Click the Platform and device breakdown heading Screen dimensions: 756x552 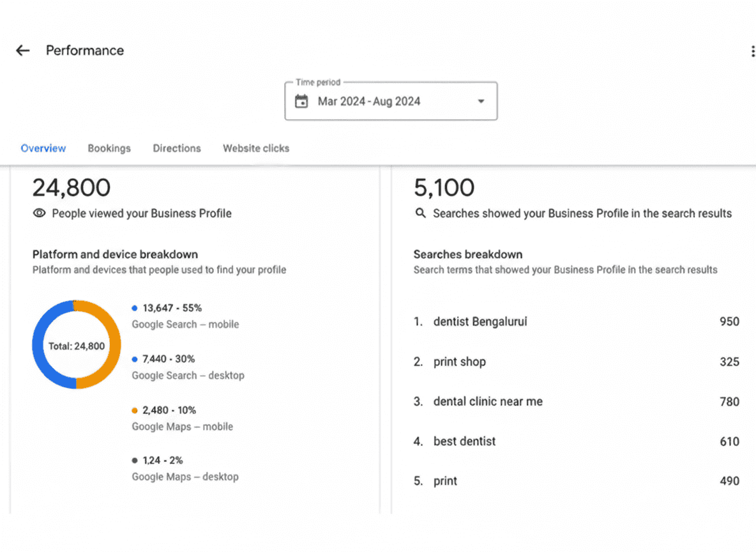coord(115,254)
